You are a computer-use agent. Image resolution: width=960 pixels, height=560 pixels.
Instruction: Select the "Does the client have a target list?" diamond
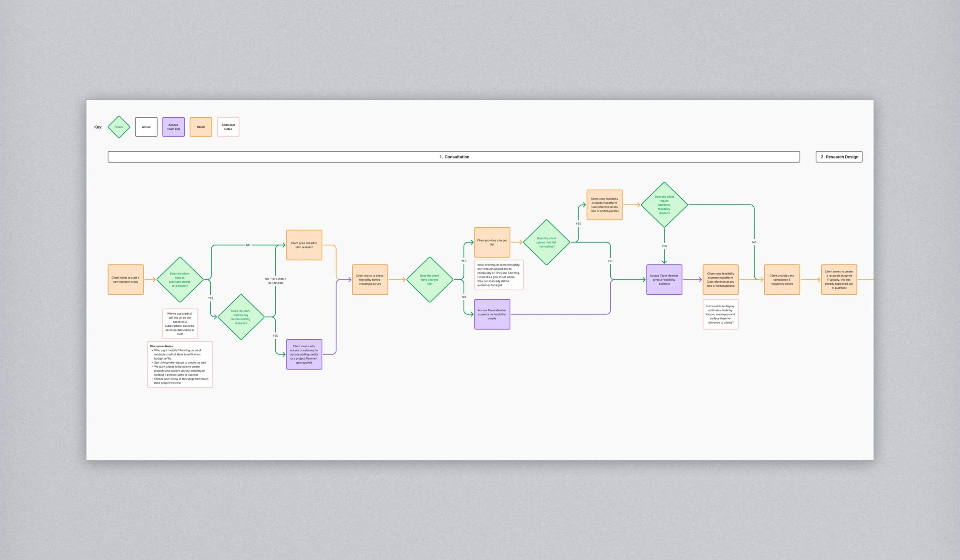(x=430, y=280)
